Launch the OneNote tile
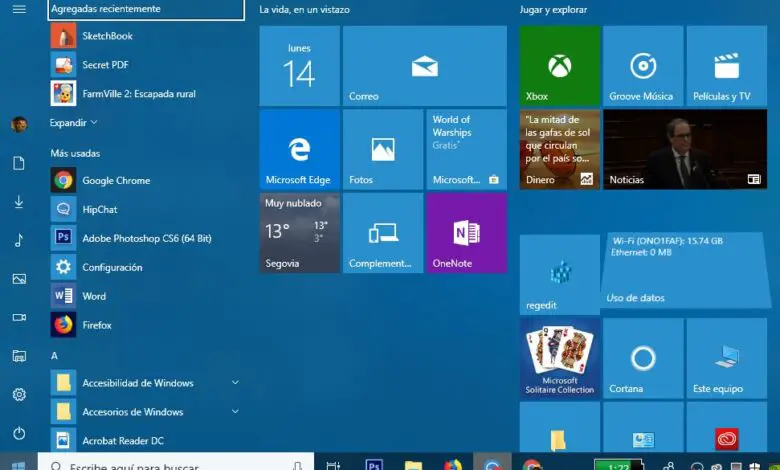This screenshot has height=470, width=780. click(x=467, y=233)
